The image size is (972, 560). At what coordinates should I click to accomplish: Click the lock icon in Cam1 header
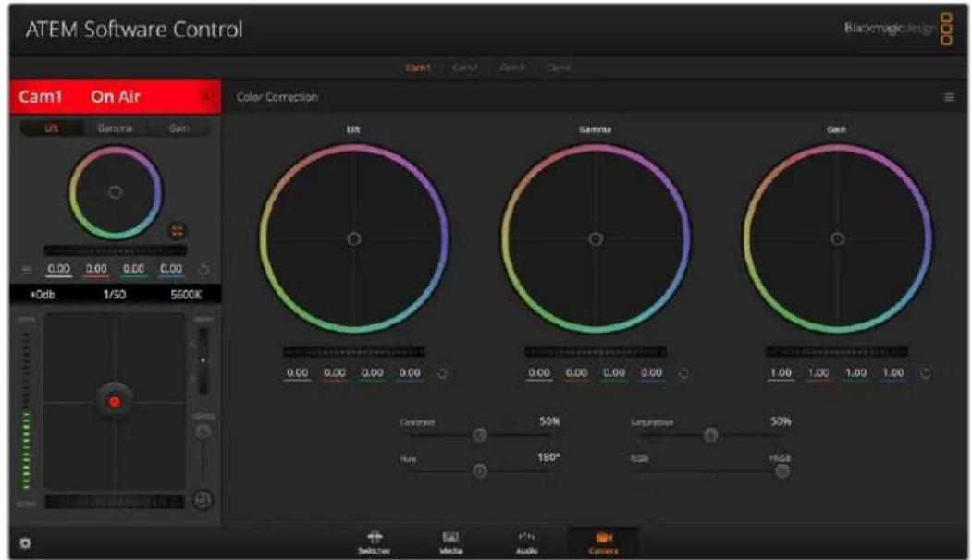pyautogui.click(x=206, y=97)
